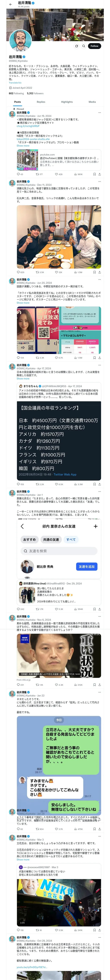This screenshot has height=980, width=110.
Task: Expand the Apr 17, 2024 post with Show more
Action: pyautogui.click(x=23, y=379)
